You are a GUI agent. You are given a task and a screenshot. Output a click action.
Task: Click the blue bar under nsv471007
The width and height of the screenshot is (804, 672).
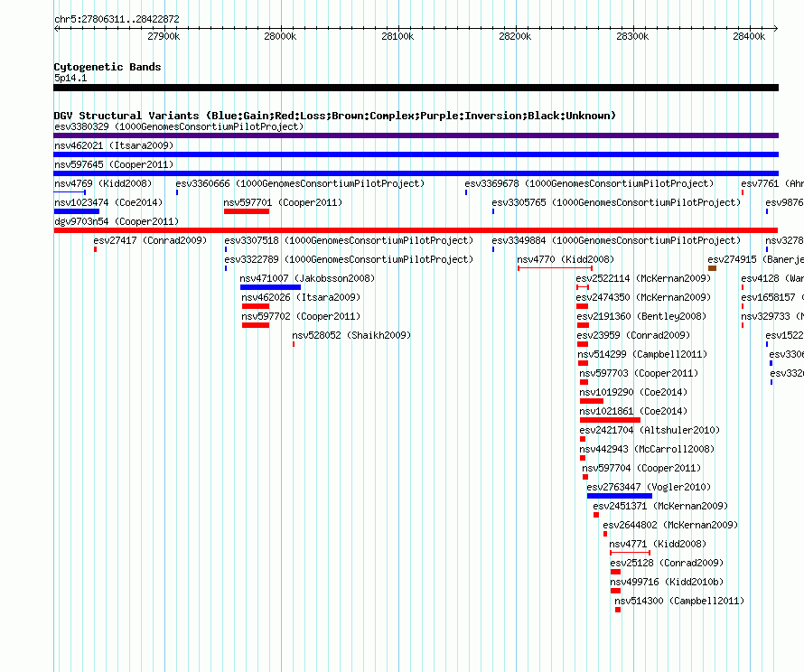tap(270, 287)
